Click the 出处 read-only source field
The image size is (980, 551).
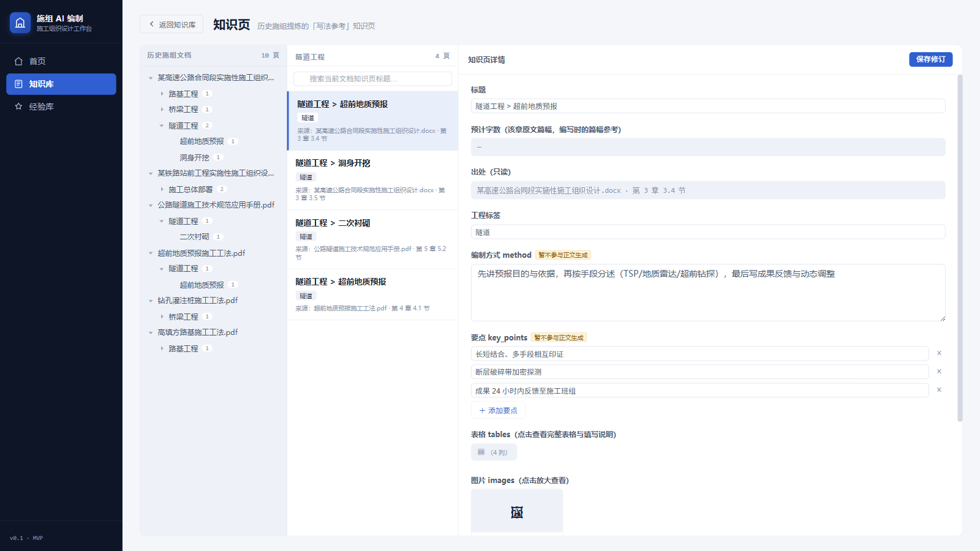[708, 190]
